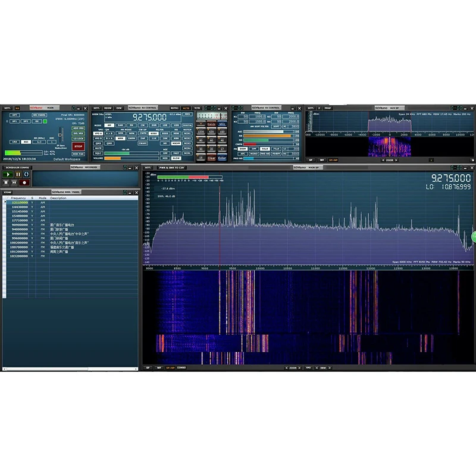476x476 pixels.
Task: Switch to VFO B
Action: coord(98,138)
